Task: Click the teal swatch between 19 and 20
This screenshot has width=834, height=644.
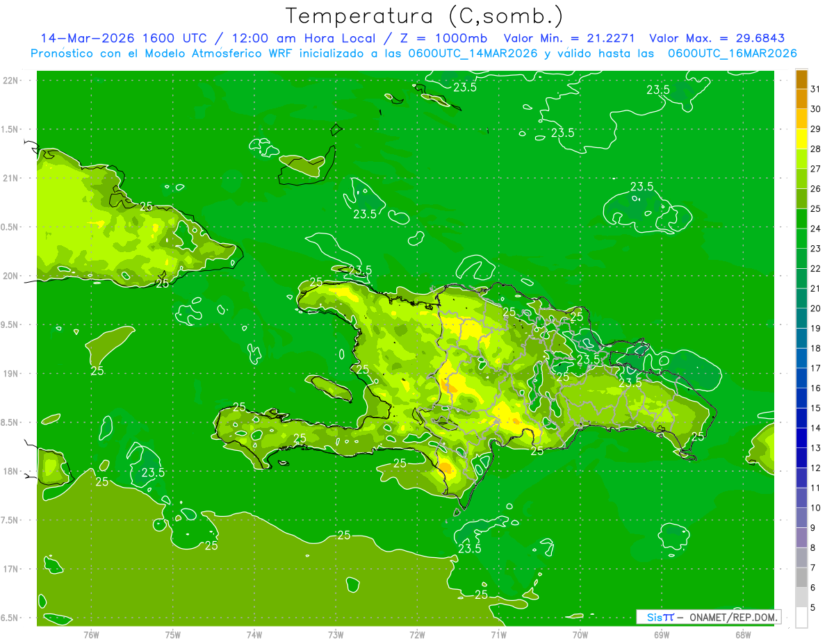Action: pyautogui.click(x=801, y=318)
